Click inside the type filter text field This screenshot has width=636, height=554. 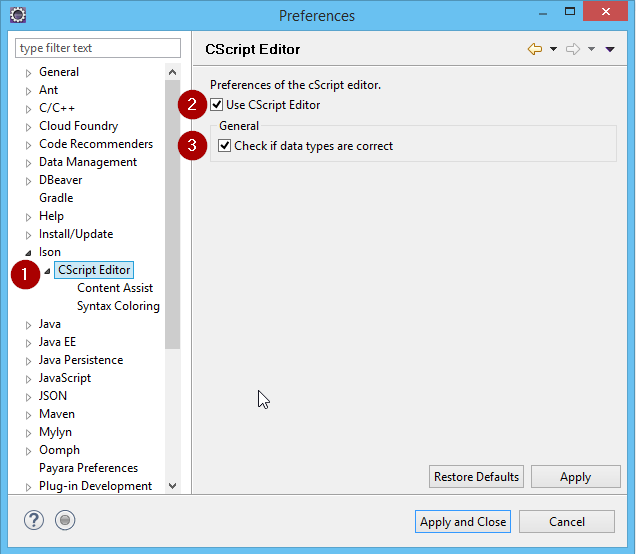coord(98,48)
